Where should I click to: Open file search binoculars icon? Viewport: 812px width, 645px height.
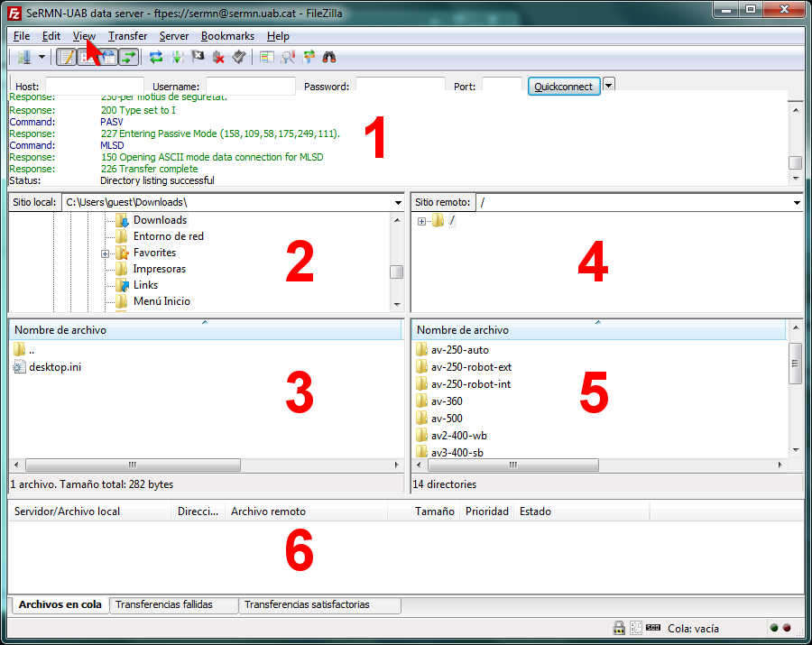pyautogui.click(x=329, y=57)
